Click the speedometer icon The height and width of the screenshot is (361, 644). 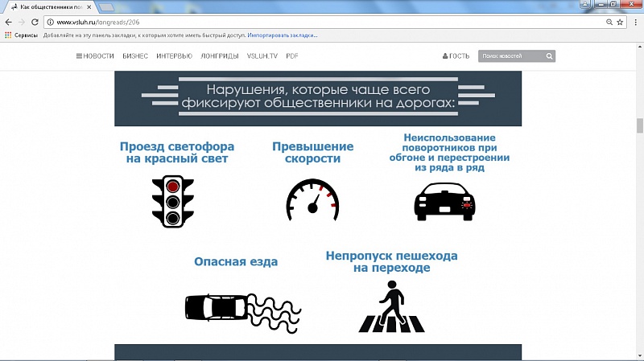pos(312,200)
